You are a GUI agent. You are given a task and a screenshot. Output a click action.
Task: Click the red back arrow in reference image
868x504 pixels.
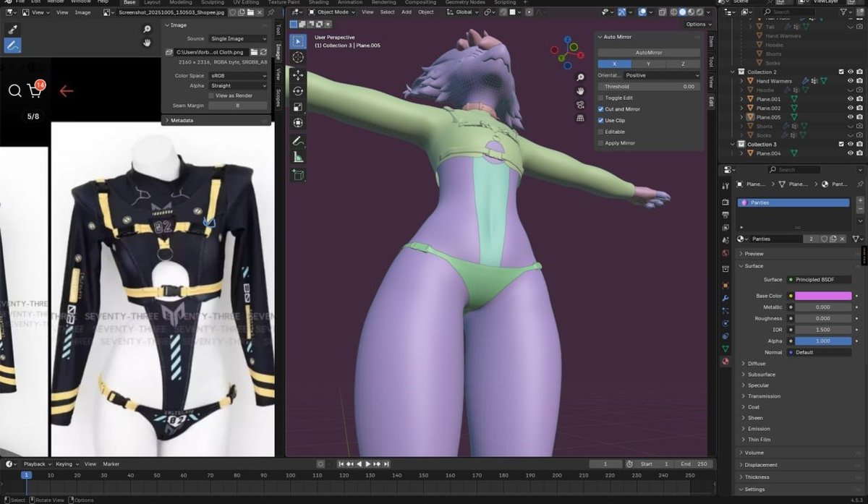67,91
